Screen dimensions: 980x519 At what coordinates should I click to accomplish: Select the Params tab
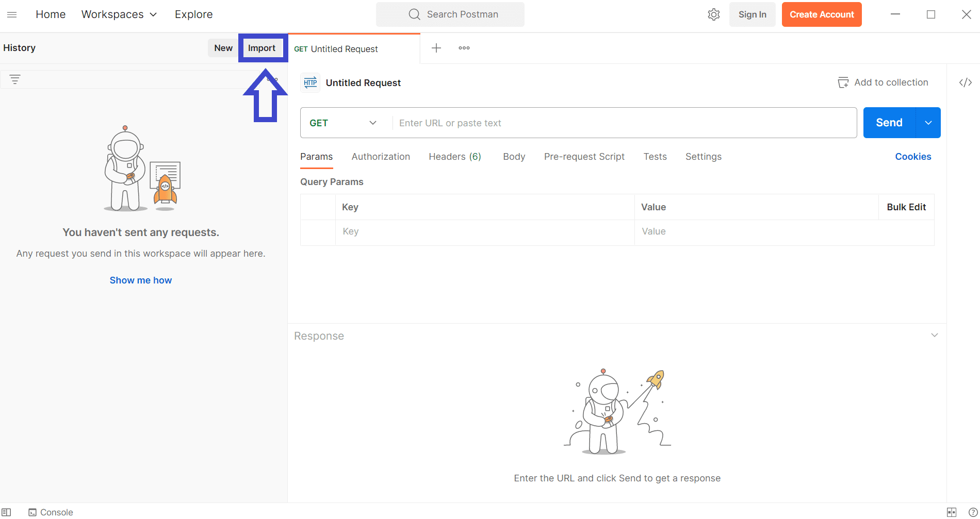coord(317,157)
